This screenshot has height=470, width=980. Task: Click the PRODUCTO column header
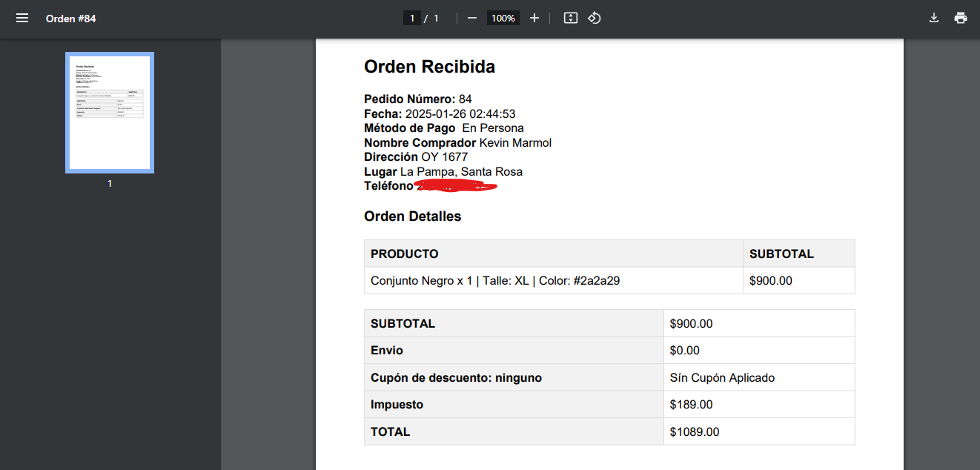tap(405, 254)
